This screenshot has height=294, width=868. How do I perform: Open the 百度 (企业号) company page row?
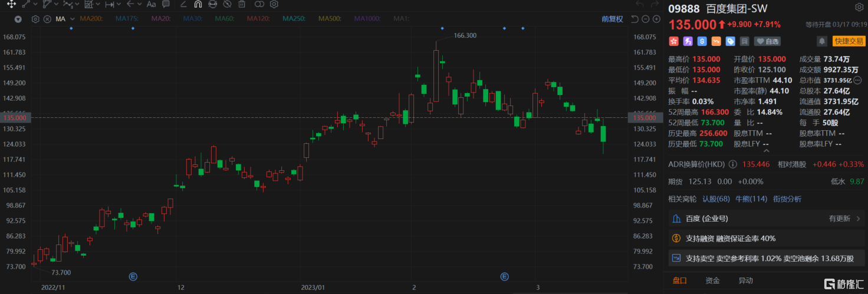766,219
